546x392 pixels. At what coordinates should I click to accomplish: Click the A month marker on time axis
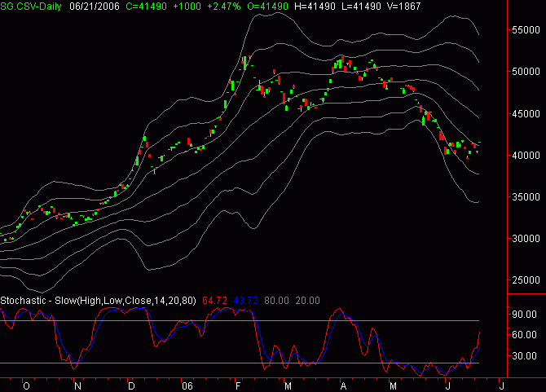pos(343,386)
